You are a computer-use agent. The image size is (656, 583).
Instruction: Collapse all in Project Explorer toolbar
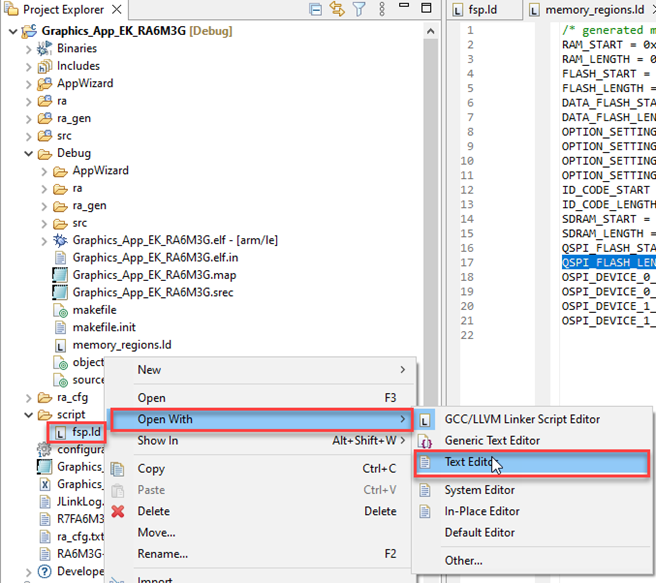pos(315,9)
